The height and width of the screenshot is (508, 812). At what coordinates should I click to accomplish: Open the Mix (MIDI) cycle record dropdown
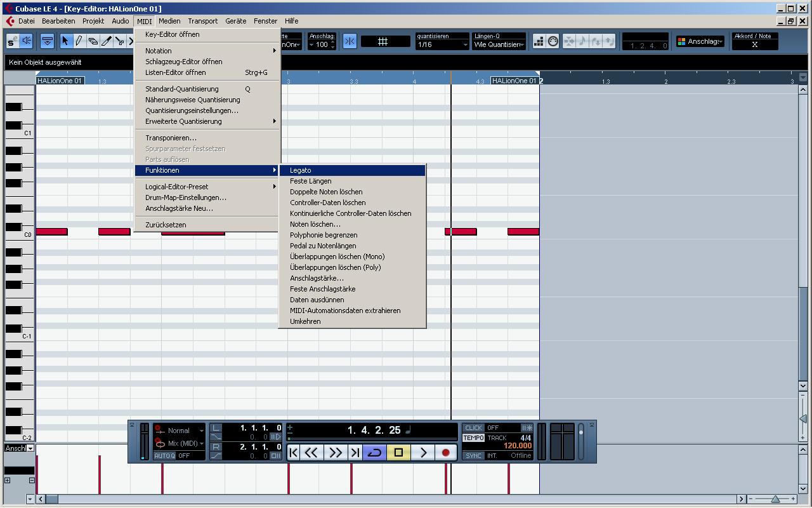[x=180, y=443]
